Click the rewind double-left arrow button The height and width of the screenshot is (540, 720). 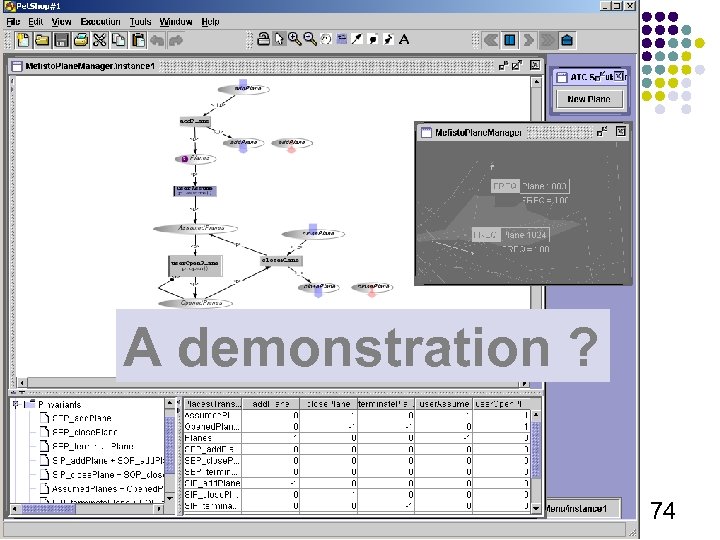point(491,40)
